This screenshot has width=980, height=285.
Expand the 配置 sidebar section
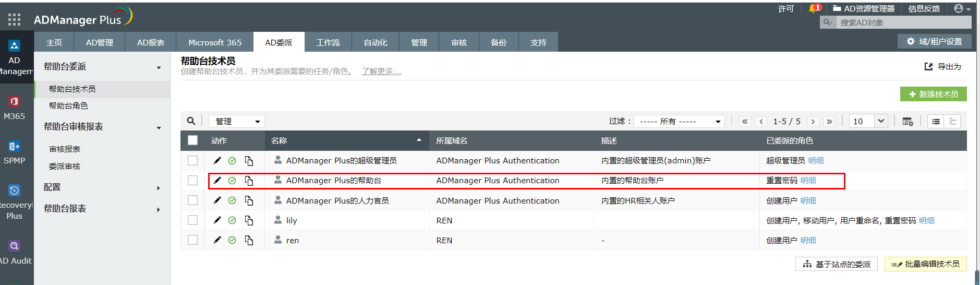[x=159, y=188]
